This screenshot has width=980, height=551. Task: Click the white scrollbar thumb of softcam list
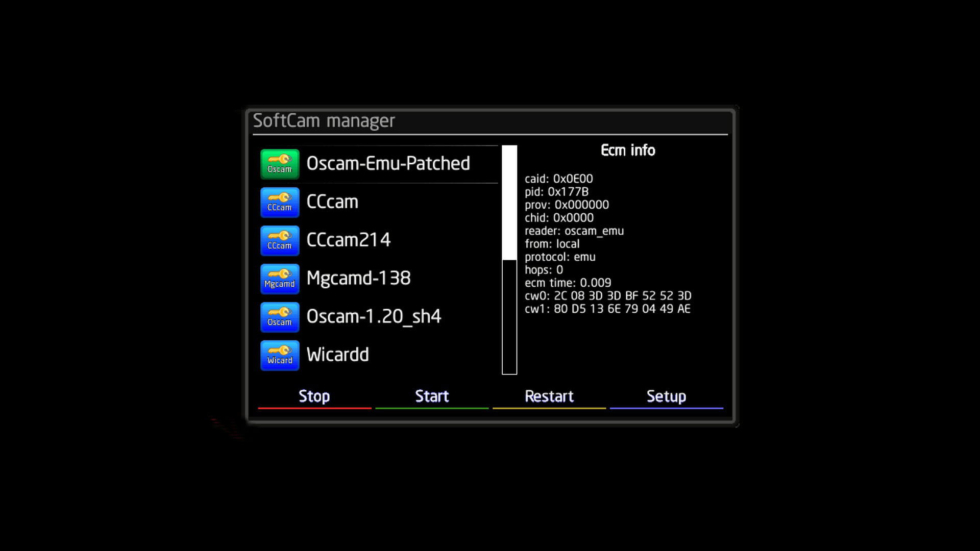coord(509,203)
